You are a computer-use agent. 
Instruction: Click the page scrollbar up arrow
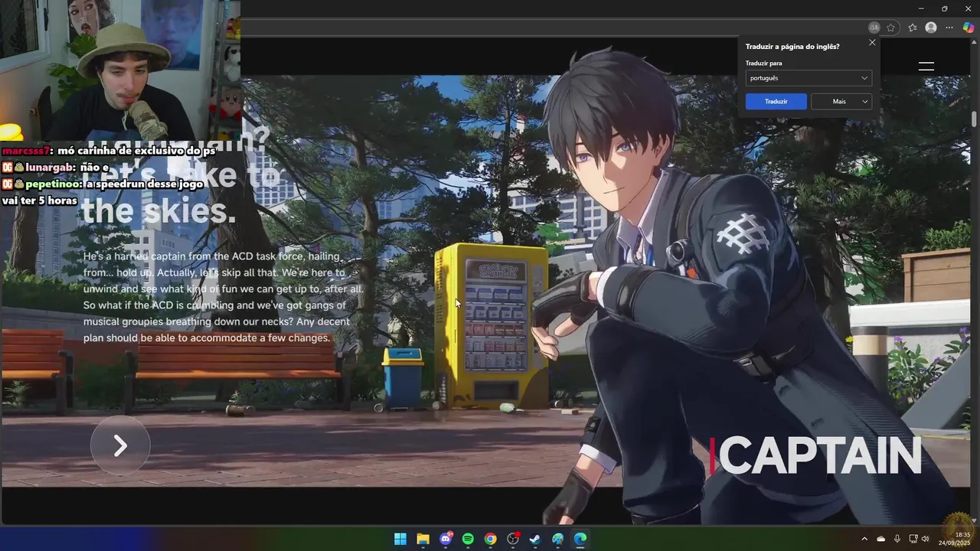[974, 43]
